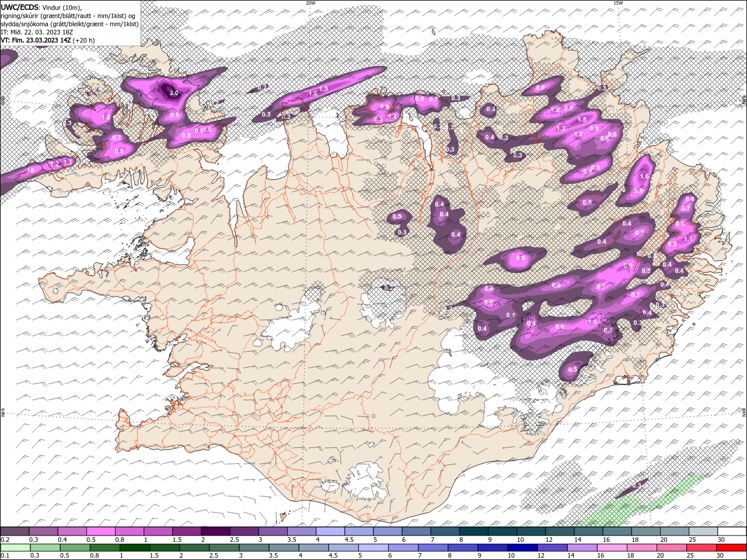This screenshot has height=560, width=747.
Task: Click the purple 1.5–2 legend swatch
Action: point(187,531)
